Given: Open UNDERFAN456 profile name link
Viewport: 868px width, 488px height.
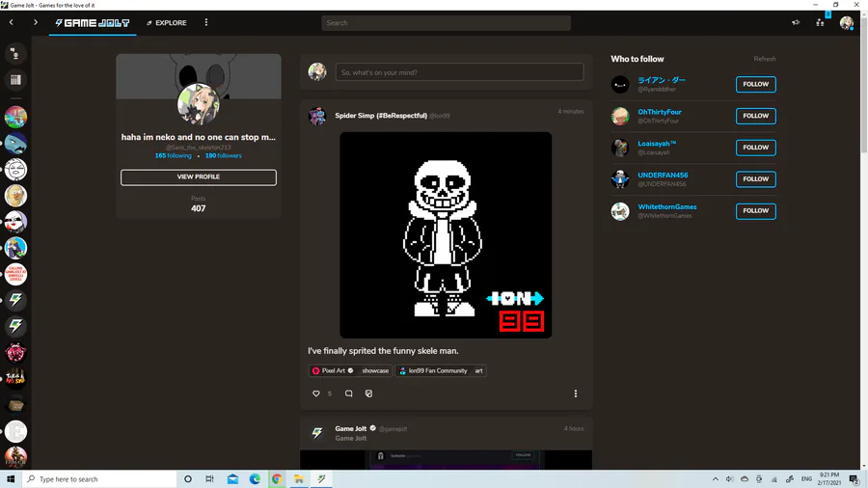Looking at the screenshot, I should click(663, 175).
